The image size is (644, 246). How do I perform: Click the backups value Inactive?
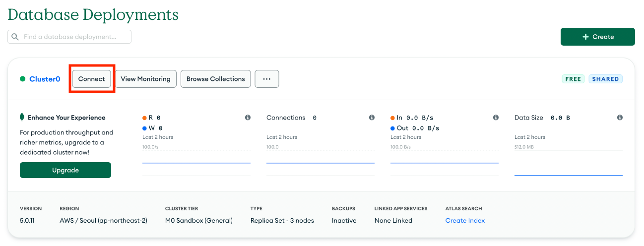344,220
